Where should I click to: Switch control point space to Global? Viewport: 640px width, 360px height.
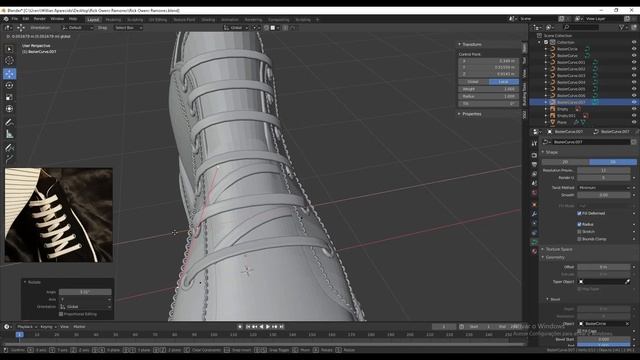(x=473, y=82)
